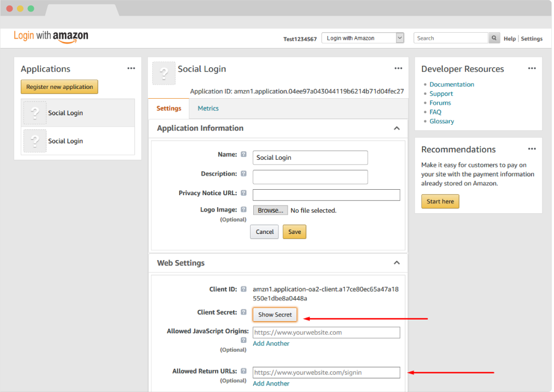Screen dimensions: 554x392
Task: Click the Social Login application logo placeholder
Action: (x=164, y=73)
